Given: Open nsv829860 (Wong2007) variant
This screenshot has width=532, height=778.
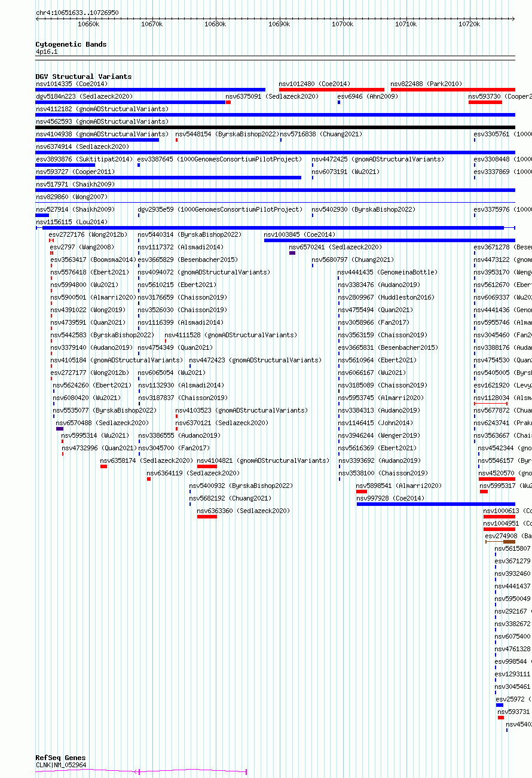Looking at the screenshot, I should [x=72, y=197].
